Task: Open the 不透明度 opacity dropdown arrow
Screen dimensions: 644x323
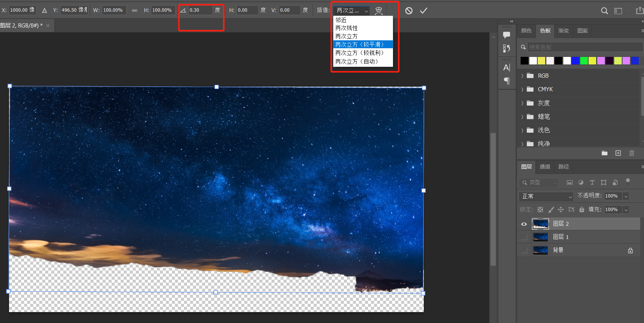Action: (x=626, y=196)
